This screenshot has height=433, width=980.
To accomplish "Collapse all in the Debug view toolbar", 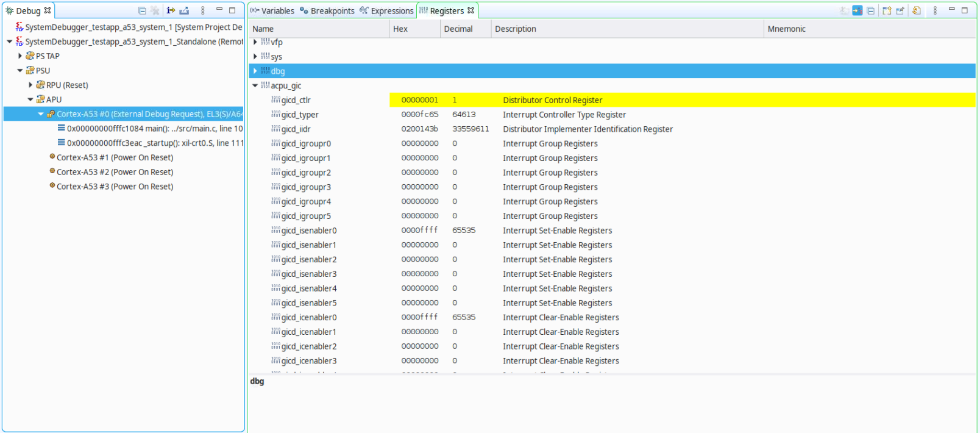I will (142, 10).
